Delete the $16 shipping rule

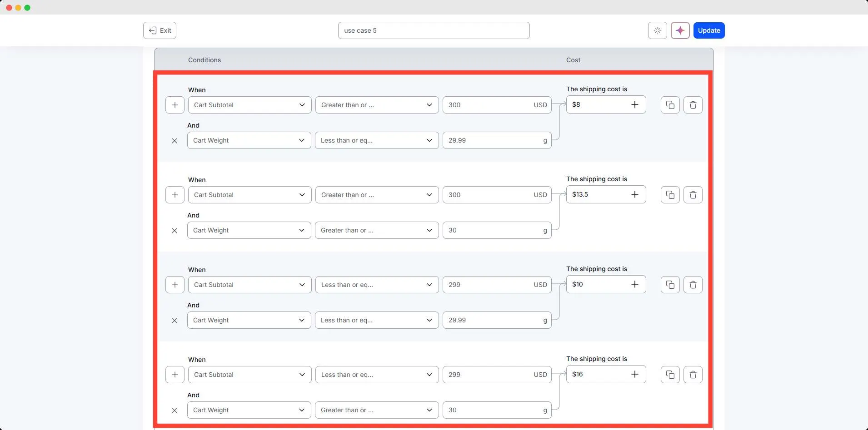693,375
